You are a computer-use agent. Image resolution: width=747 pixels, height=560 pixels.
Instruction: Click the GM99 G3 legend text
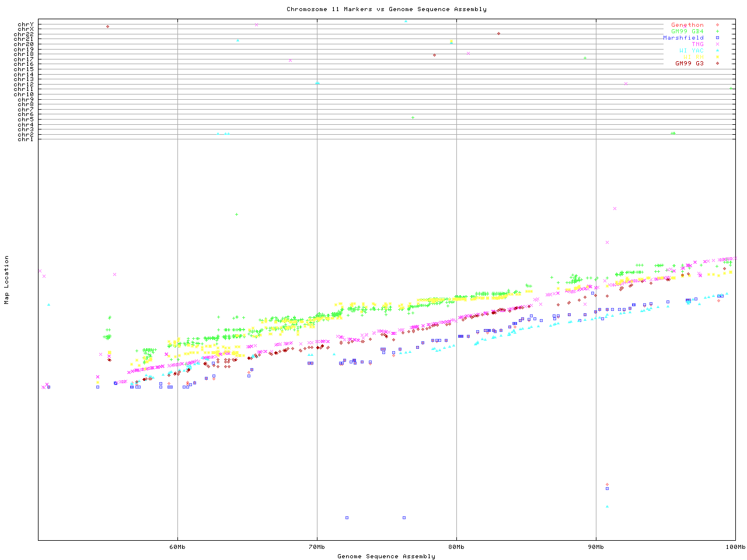click(689, 64)
